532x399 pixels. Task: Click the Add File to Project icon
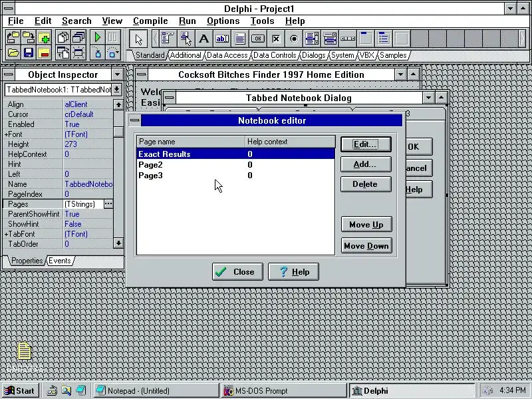pyautogui.click(x=44, y=37)
